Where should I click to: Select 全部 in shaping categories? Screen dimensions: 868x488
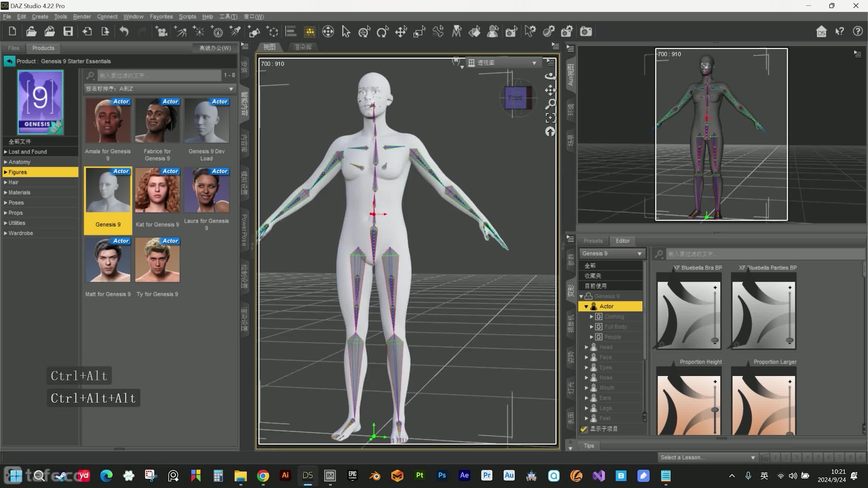click(610, 266)
